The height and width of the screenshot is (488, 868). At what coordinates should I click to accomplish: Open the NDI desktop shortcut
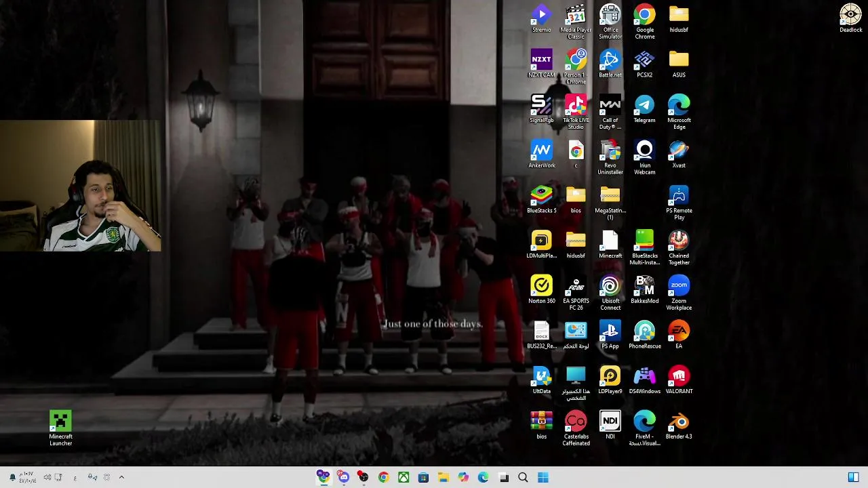[x=610, y=426]
